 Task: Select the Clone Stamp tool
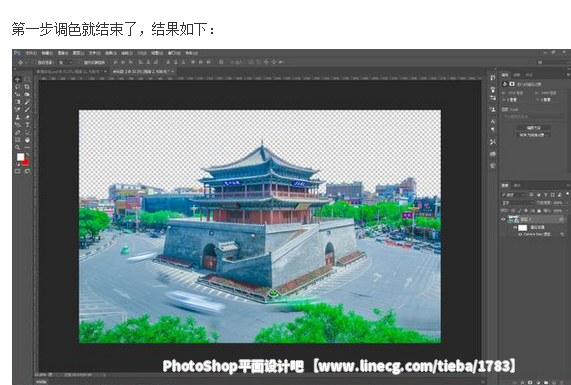(x=17, y=117)
